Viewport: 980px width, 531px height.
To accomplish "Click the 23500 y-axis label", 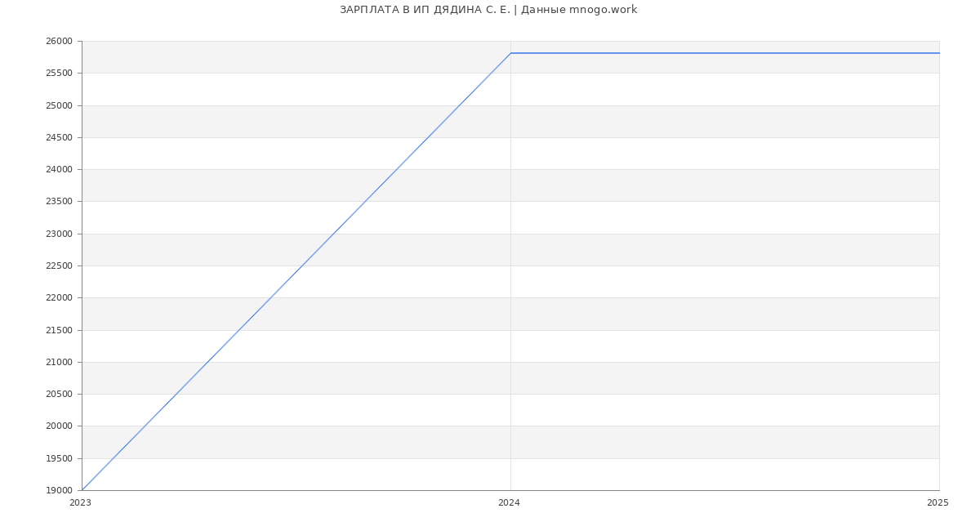I will click(x=59, y=202).
